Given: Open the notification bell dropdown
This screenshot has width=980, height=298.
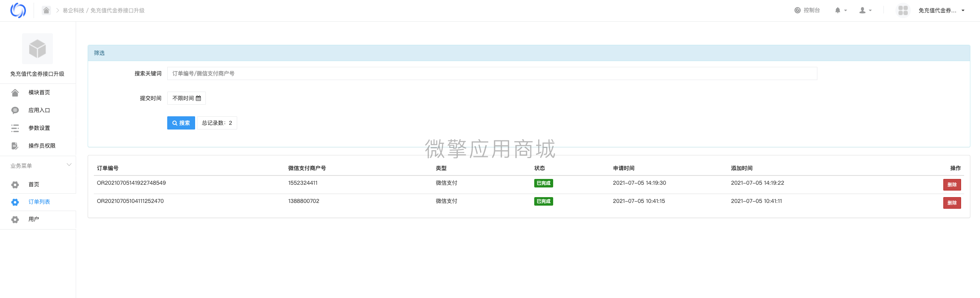Looking at the screenshot, I should pos(841,10).
